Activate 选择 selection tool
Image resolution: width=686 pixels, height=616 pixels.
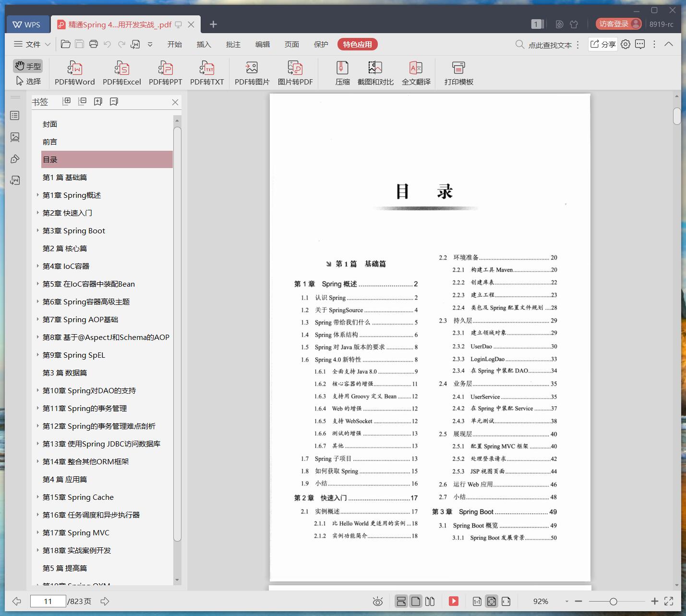pyautogui.click(x=28, y=81)
